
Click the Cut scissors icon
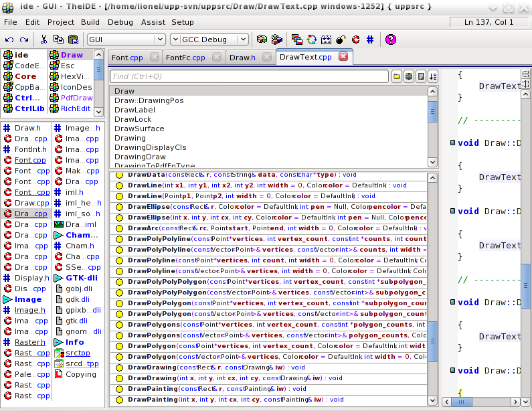(43, 39)
